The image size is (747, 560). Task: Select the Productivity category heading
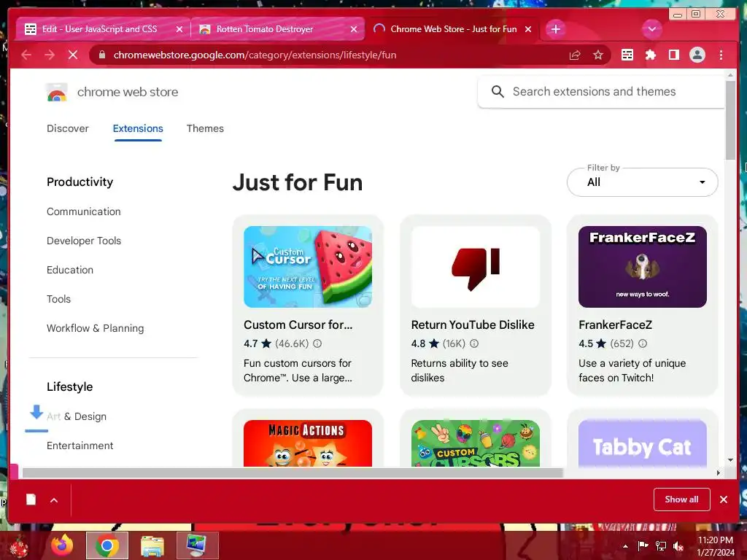[x=80, y=182]
